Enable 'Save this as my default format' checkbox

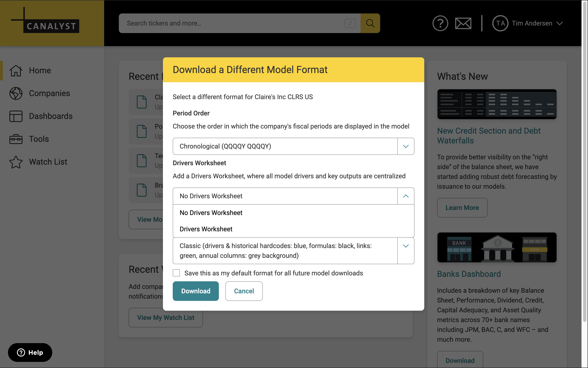[x=176, y=273]
